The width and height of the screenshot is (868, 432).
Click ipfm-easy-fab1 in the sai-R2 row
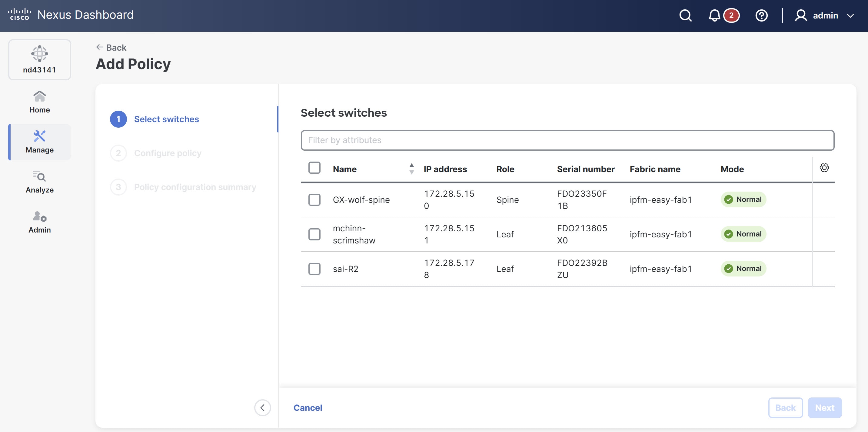tap(661, 269)
